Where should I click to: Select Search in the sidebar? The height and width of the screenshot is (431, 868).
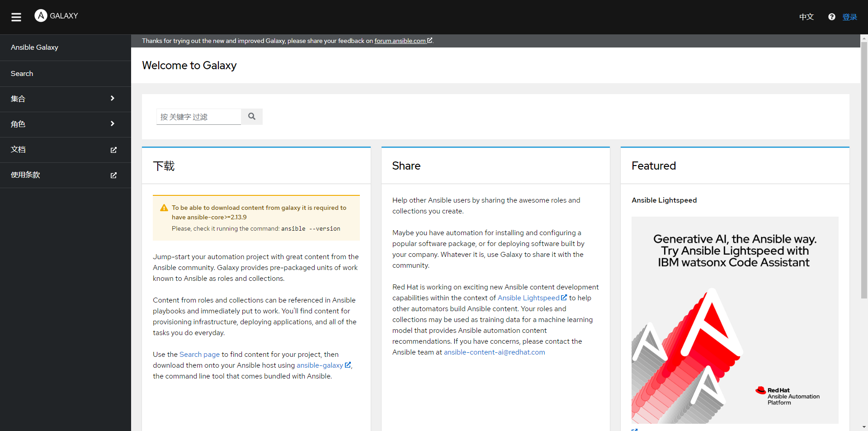tap(66, 74)
